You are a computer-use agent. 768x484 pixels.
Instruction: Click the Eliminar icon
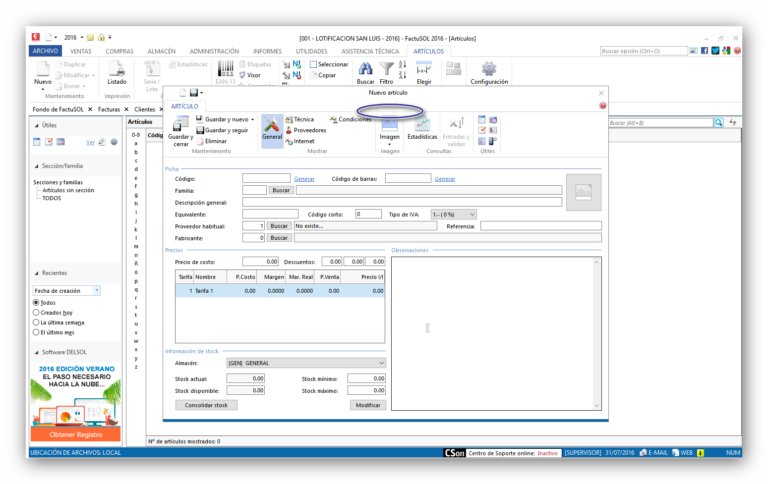tap(200, 141)
